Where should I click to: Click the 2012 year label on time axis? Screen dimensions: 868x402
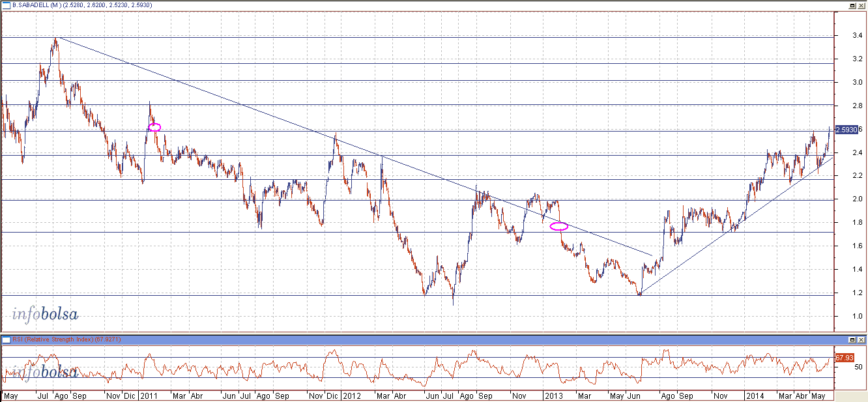[351, 395]
